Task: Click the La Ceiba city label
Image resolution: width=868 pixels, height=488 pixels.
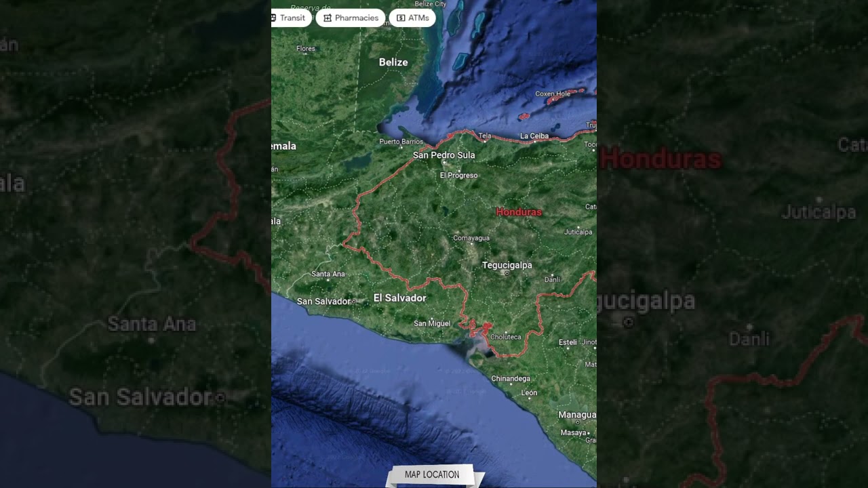Action: [534, 136]
